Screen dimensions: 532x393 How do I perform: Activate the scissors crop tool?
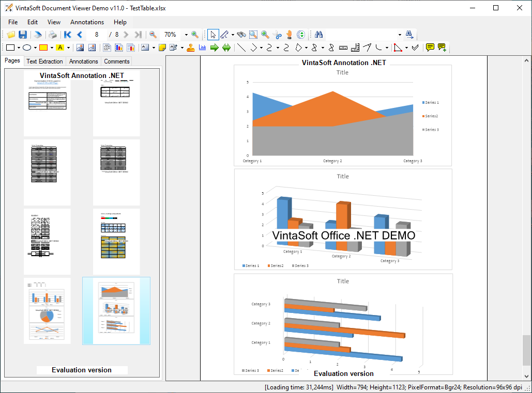(x=278, y=35)
